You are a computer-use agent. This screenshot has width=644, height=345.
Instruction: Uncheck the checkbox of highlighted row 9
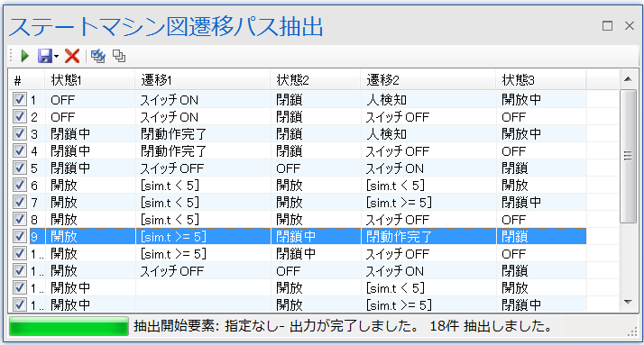coord(19,236)
